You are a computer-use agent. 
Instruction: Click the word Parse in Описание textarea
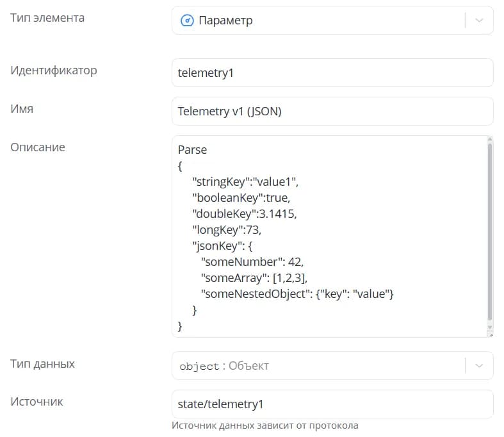pos(192,150)
